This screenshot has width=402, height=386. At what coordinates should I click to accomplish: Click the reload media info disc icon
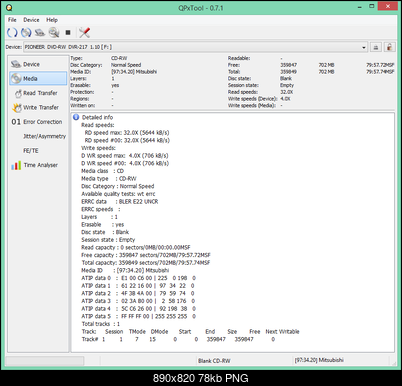(26, 32)
